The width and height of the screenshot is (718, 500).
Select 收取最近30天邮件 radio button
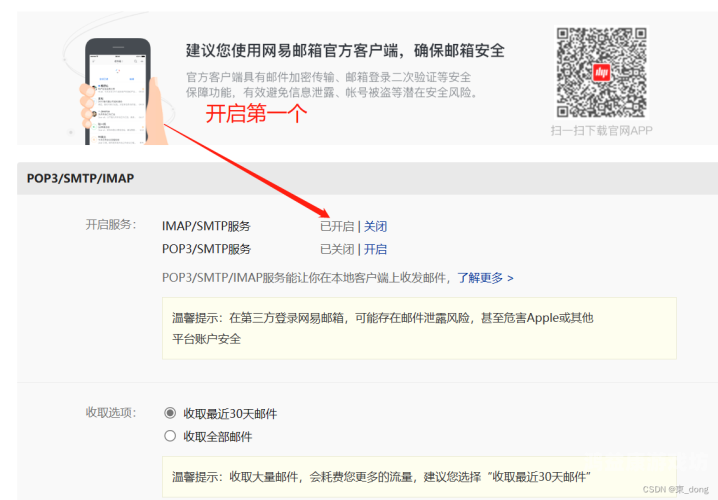170,413
